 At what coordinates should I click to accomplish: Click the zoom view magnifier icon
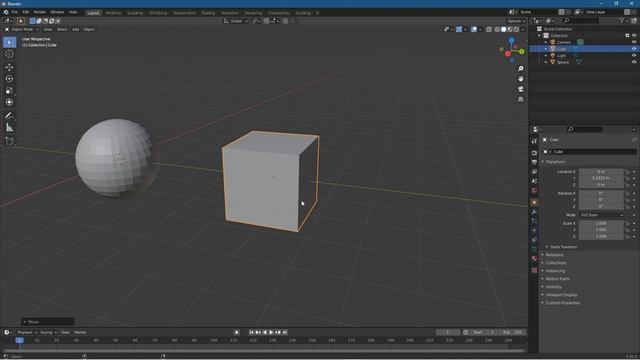(x=520, y=69)
